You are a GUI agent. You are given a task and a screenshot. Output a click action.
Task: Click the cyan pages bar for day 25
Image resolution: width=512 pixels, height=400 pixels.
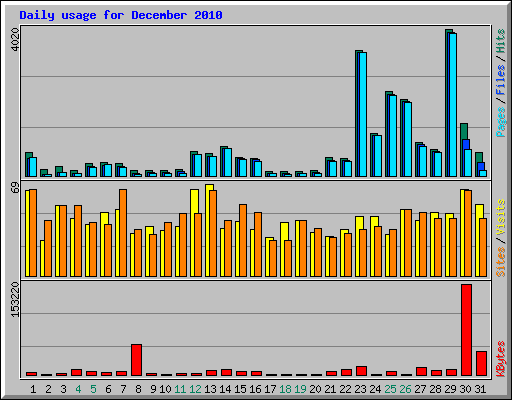point(393,136)
